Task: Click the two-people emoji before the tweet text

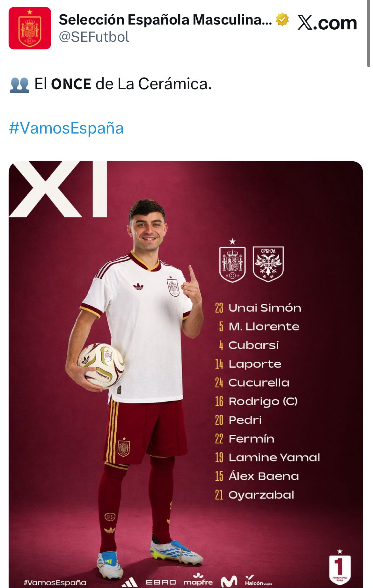Action: (x=19, y=84)
